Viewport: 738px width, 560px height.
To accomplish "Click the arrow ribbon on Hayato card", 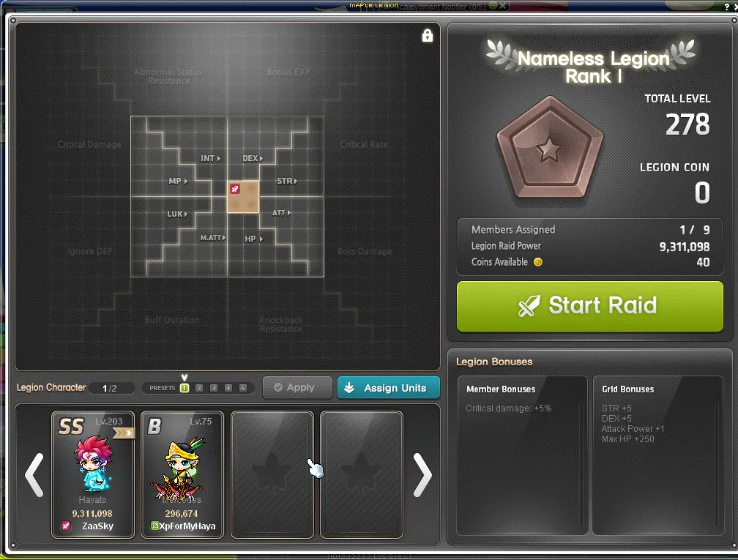I will point(124,433).
